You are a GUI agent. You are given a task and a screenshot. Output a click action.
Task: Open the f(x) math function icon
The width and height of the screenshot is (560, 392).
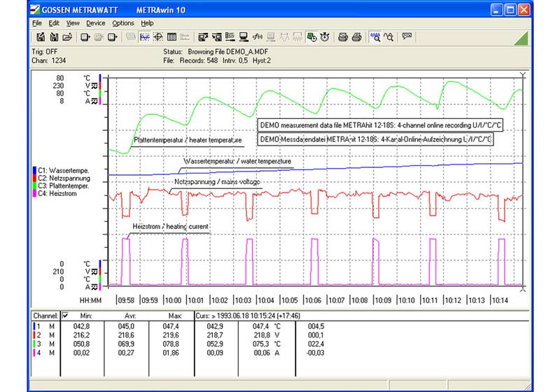258,37
